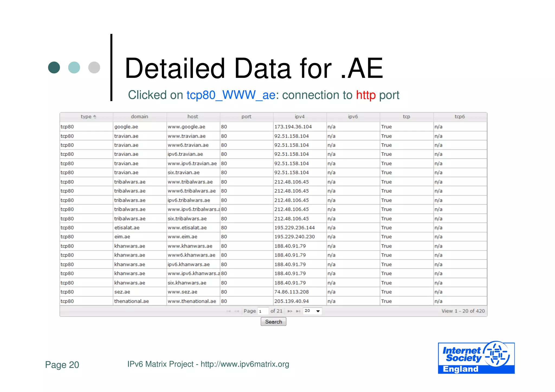This screenshot has width=555, height=392.
Task: Select the www.tribalwars.ae host cell
Action: click(193, 182)
